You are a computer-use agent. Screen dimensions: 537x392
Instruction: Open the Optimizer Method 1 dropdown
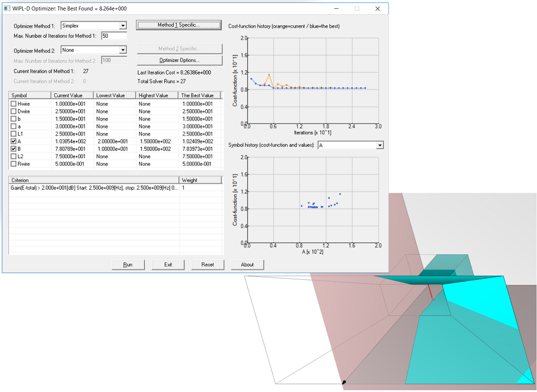click(123, 26)
